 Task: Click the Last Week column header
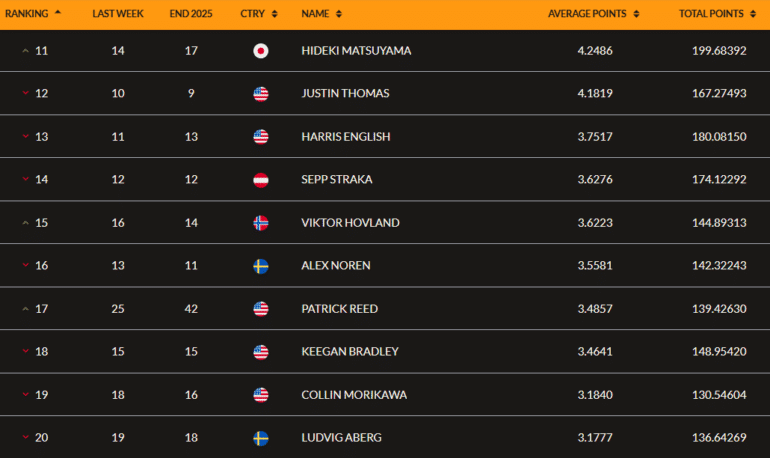(117, 14)
